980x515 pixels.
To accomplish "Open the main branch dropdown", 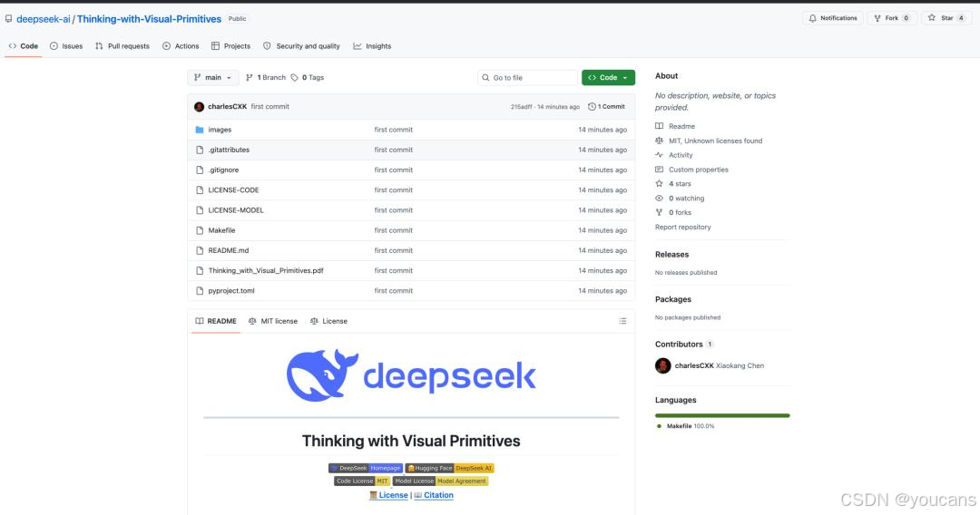I will tap(213, 77).
